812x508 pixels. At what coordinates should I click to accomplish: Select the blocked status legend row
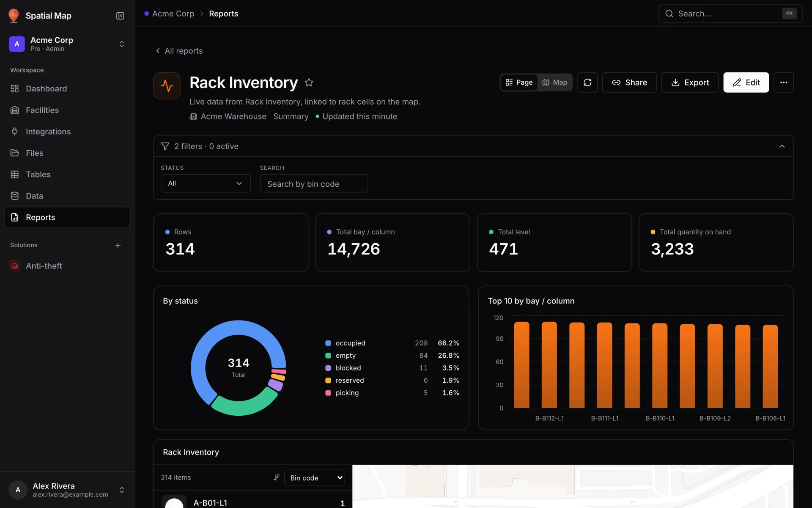point(392,368)
